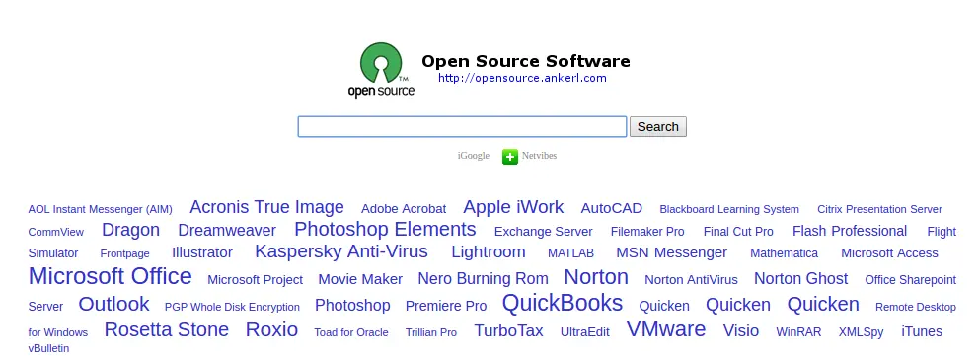Screen dimensions: 980x356
Task: Click the Kaspersky Anti-Virus tag
Action: tap(341, 251)
